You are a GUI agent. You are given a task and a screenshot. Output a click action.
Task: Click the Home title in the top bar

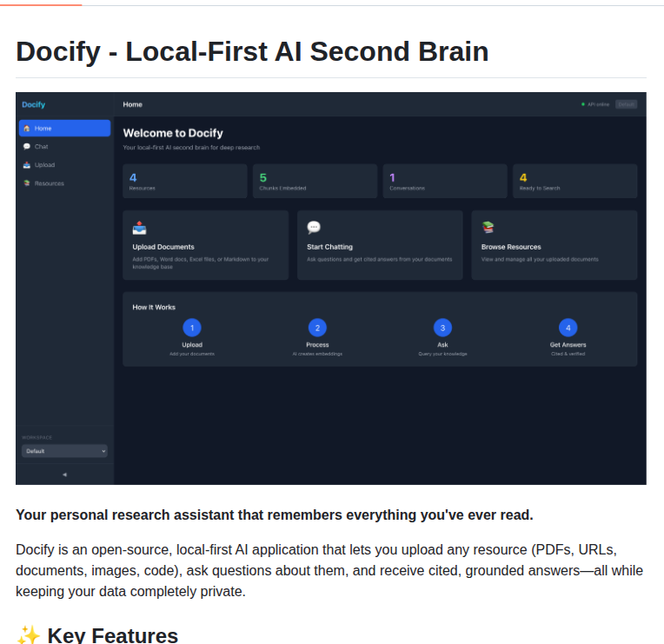click(x=133, y=104)
